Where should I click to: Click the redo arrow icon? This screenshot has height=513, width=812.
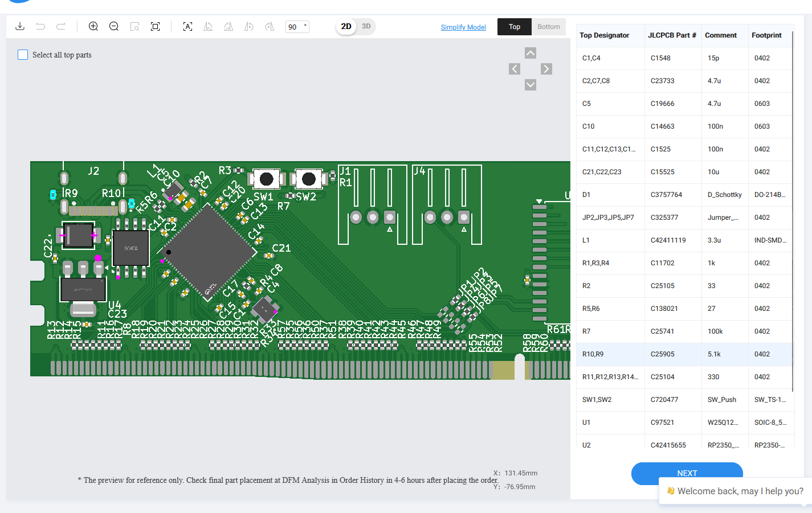(61, 26)
